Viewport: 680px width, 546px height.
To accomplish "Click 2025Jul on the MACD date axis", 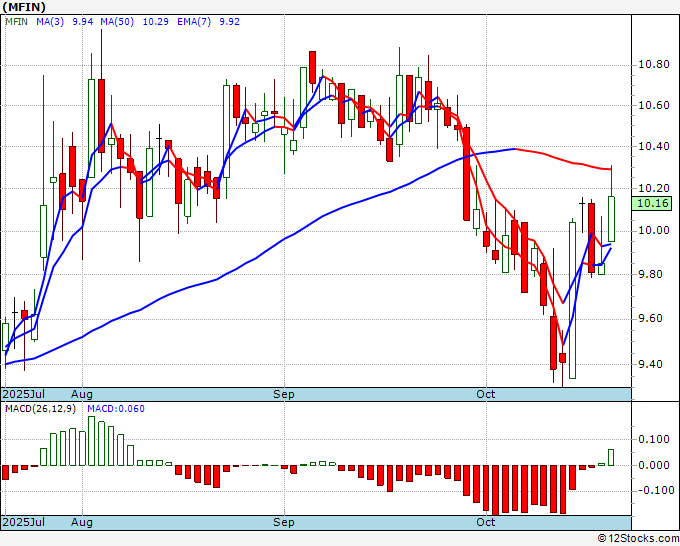I will pos(24,522).
